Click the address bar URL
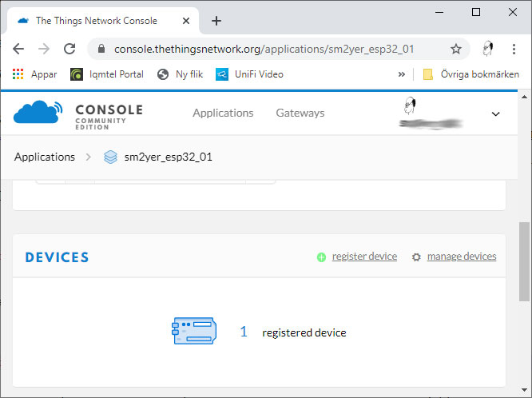The image size is (532, 398). tap(264, 49)
